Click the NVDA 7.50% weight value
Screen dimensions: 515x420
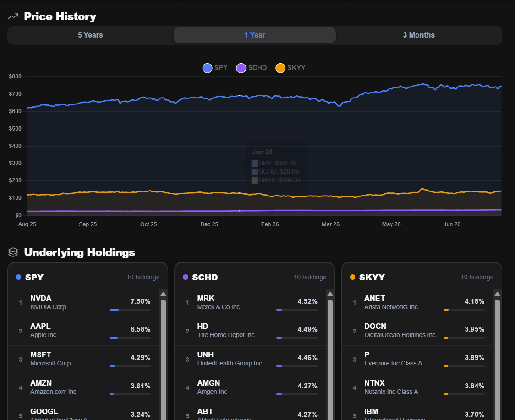(x=140, y=301)
